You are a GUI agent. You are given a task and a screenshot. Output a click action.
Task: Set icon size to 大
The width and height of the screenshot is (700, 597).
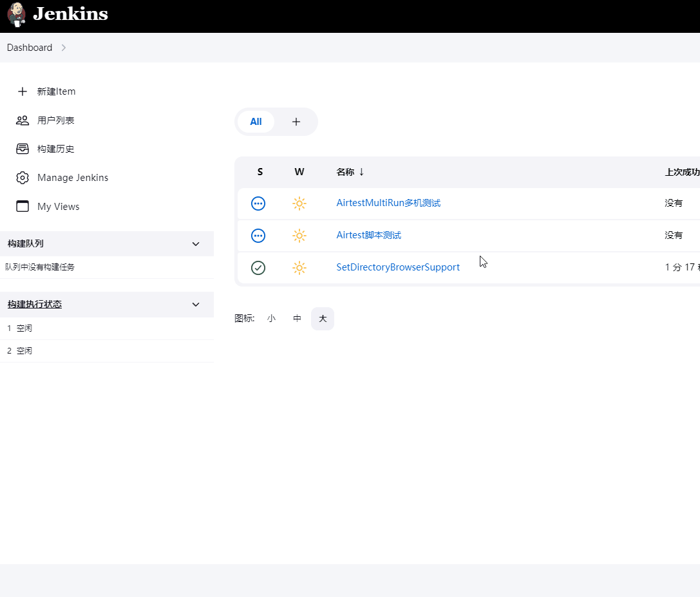click(323, 319)
